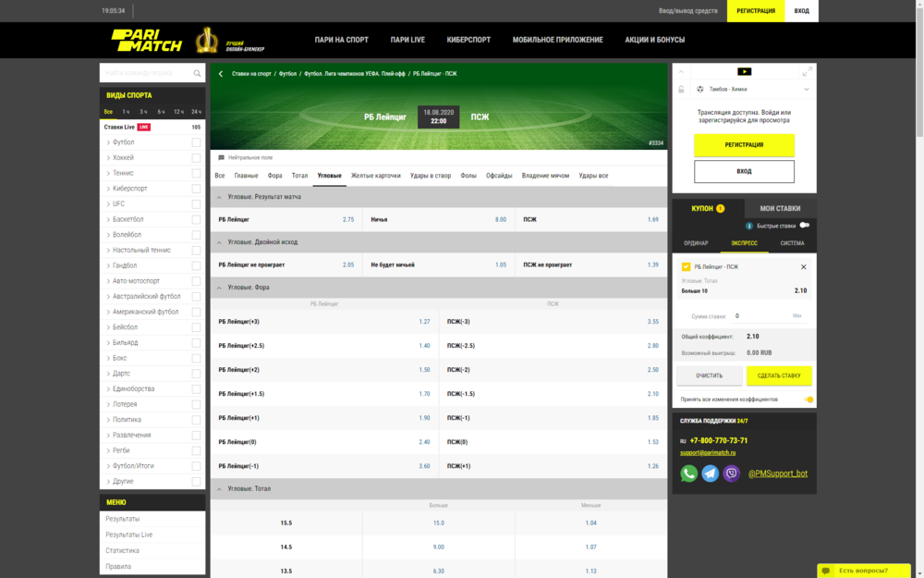Open Киберспорт in the main menu

pyautogui.click(x=468, y=40)
